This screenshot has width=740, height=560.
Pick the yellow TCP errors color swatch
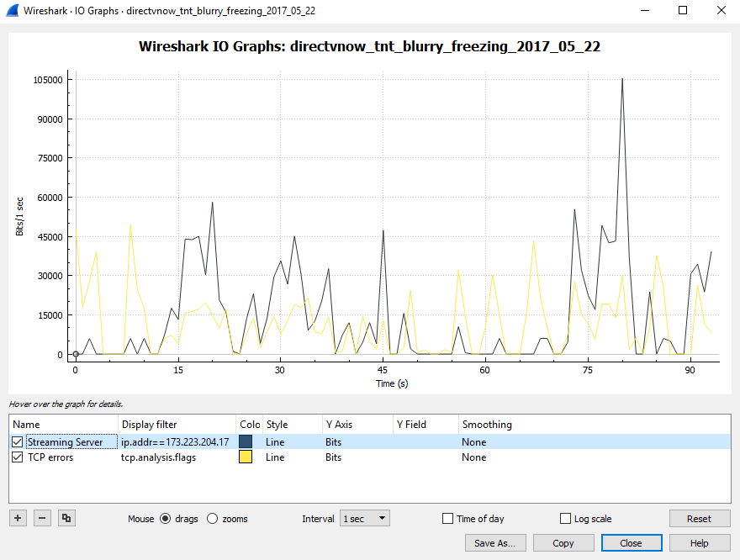(x=246, y=457)
